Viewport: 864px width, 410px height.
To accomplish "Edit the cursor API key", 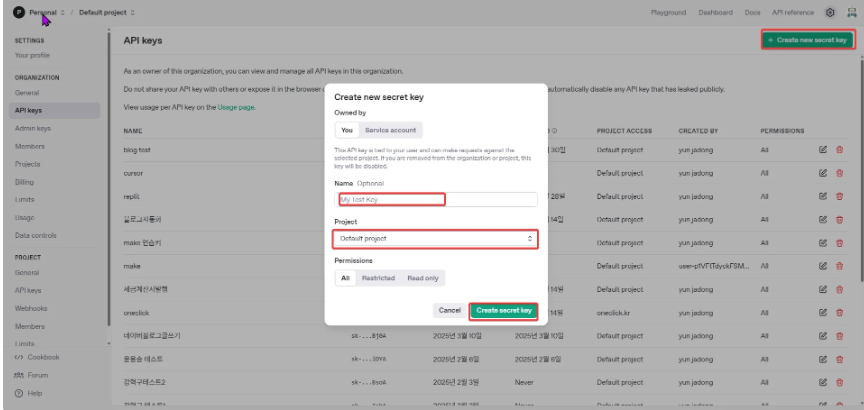I will point(823,173).
